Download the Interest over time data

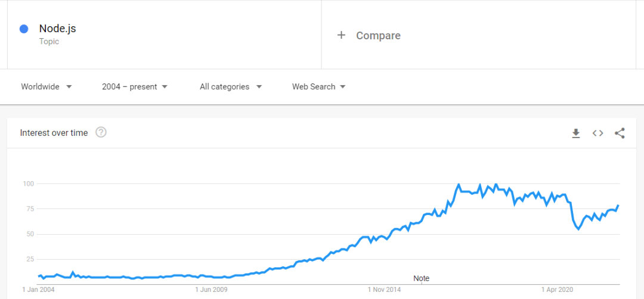point(576,133)
